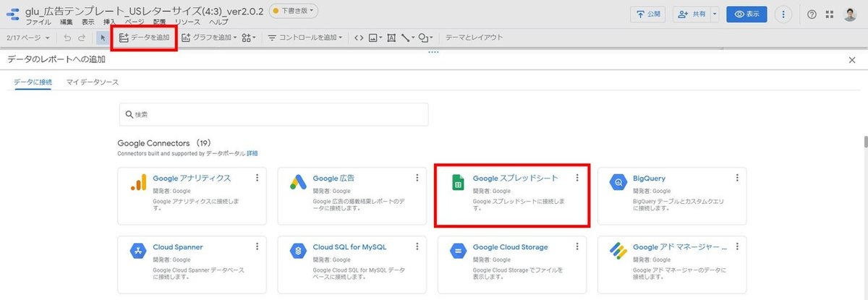This screenshot has width=868, height=300.
Task: Open more options on Google アナリティクス card
Action: click(x=257, y=178)
